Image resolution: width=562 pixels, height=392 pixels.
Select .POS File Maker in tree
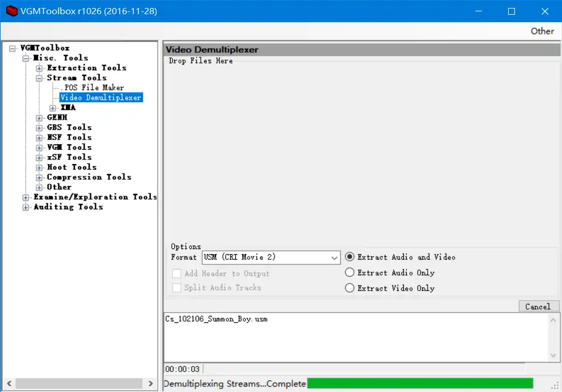[92, 87]
